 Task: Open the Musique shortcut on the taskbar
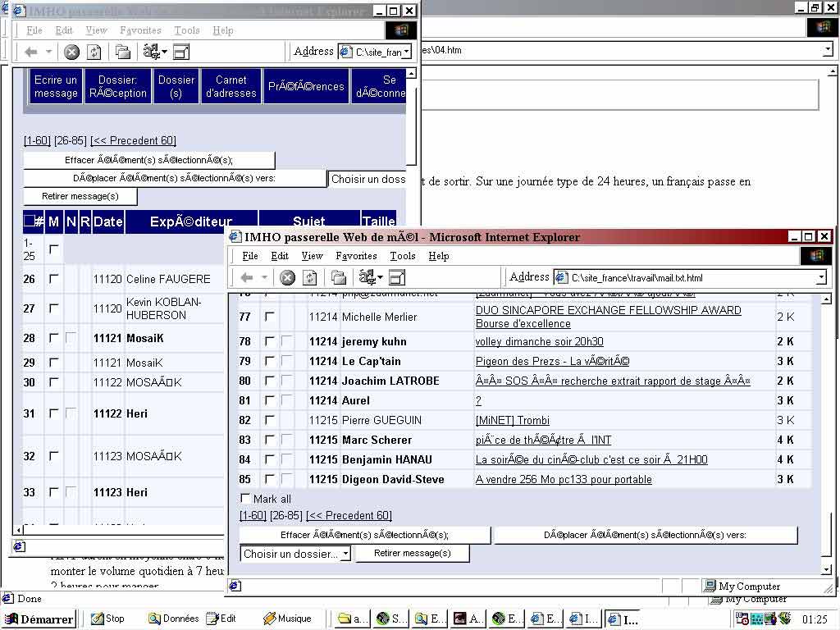(x=288, y=619)
